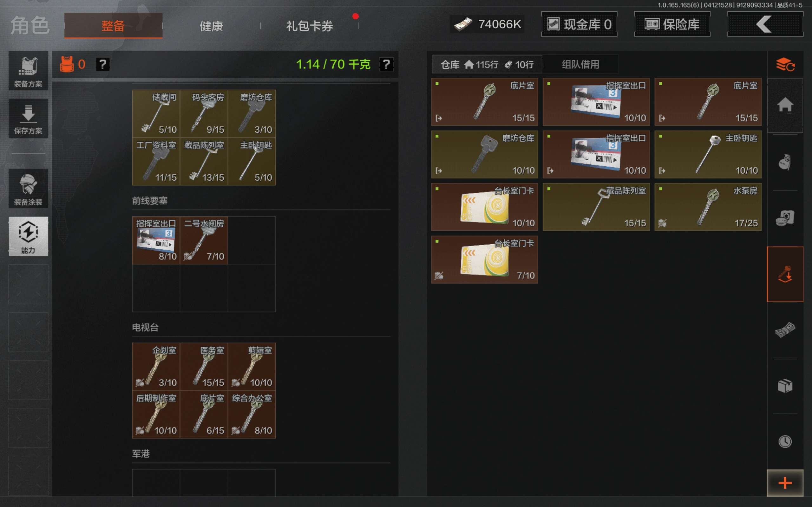
Task: Open the 保险库 button
Action: (672, 24)
